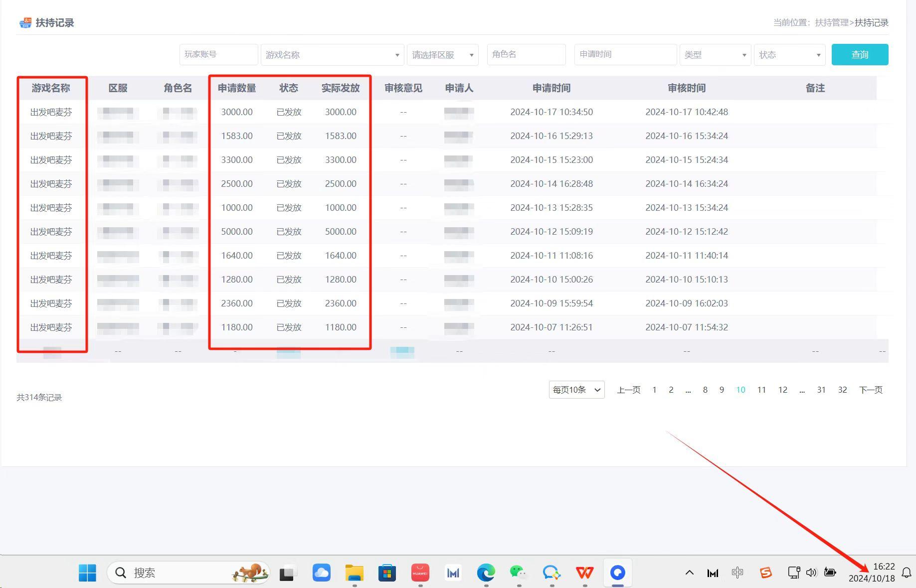
Task: Expand the 状态 filter dropdown
Action: (x=790, y=55)
